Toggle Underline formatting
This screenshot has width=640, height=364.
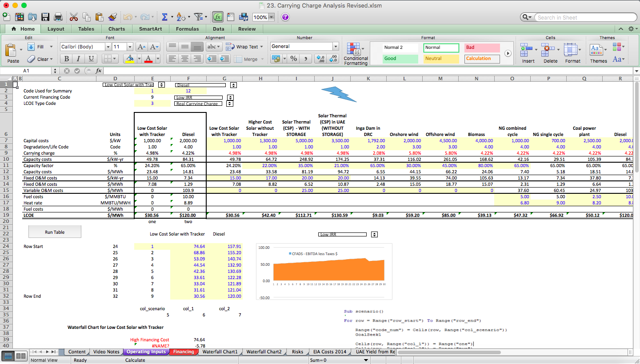pos(91,59)
